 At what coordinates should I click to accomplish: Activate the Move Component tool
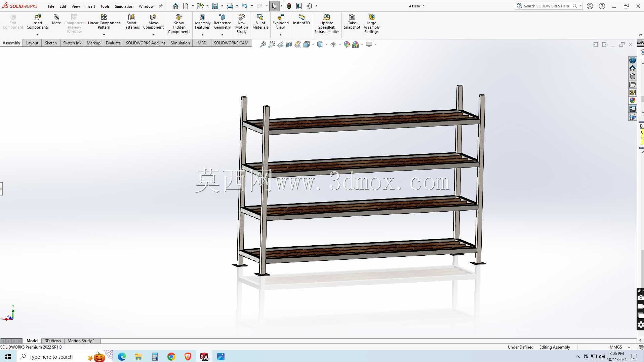click(153, 22)
